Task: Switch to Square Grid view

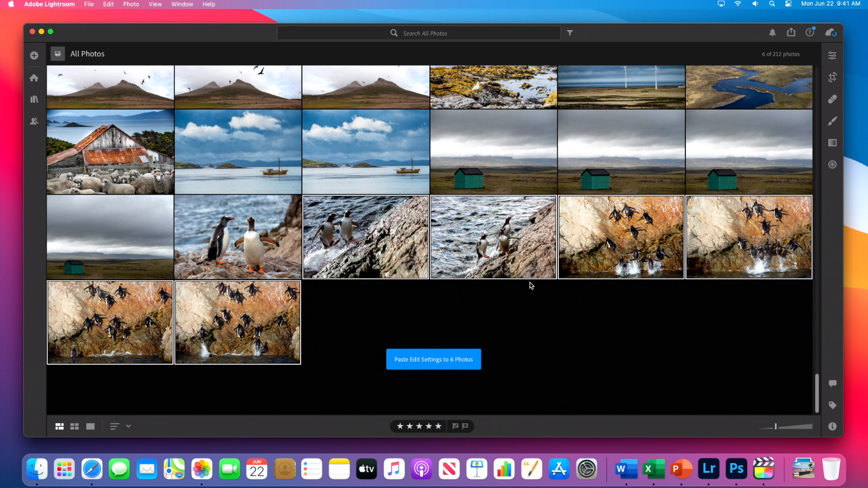Action: pos(74,426)
